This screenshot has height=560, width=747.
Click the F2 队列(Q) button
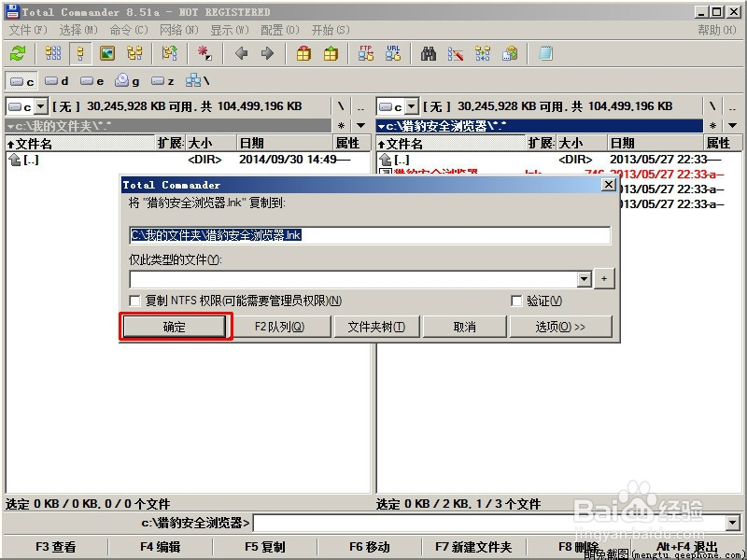(x=279, y=327)
